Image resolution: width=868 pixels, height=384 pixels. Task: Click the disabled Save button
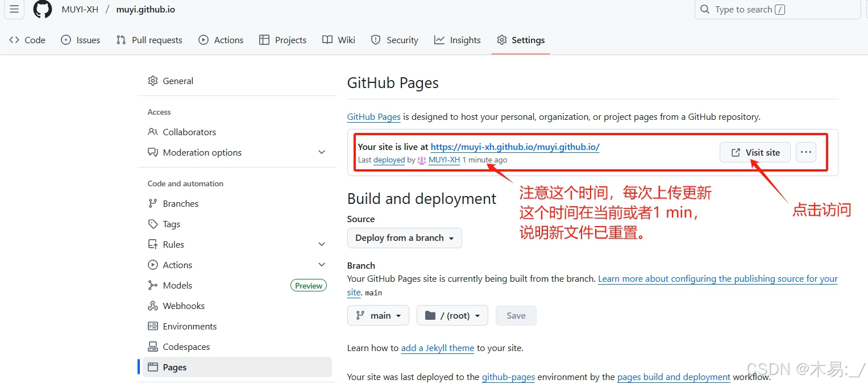516,316
